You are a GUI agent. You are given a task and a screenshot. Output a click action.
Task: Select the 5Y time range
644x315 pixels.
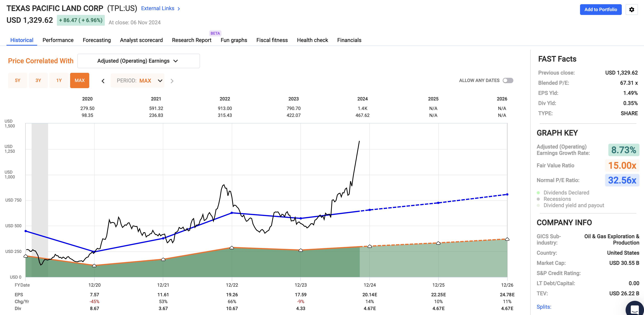(x=17, y=80)
